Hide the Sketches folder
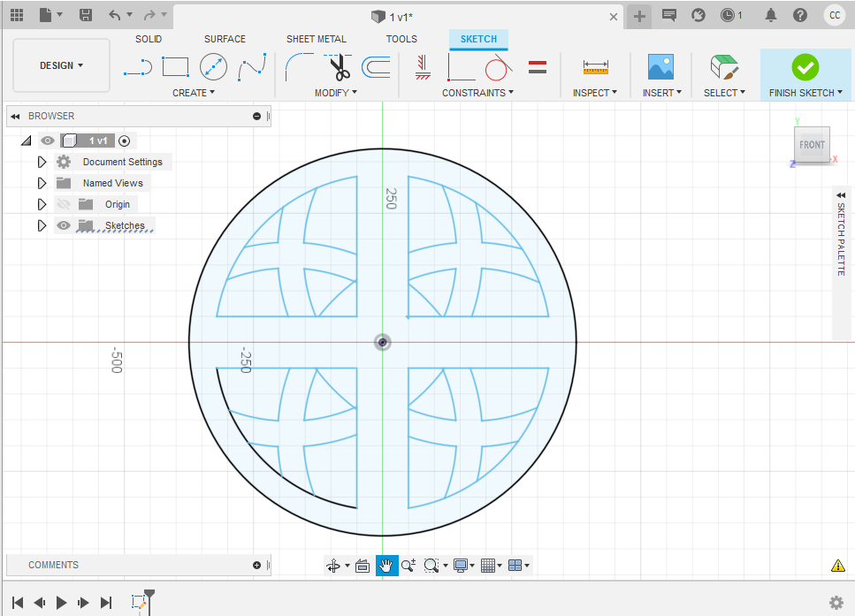The height and width of the screenshot is (616, 855). pos(64,225)
